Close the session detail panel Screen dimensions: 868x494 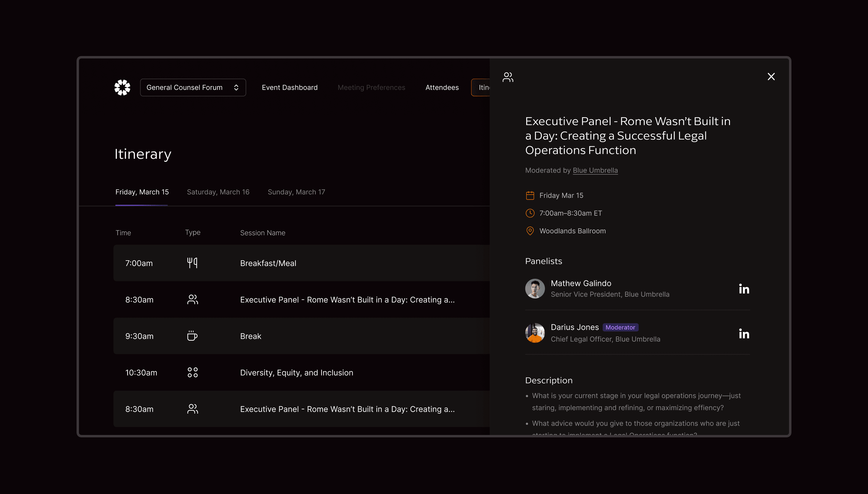click(771, 77)
